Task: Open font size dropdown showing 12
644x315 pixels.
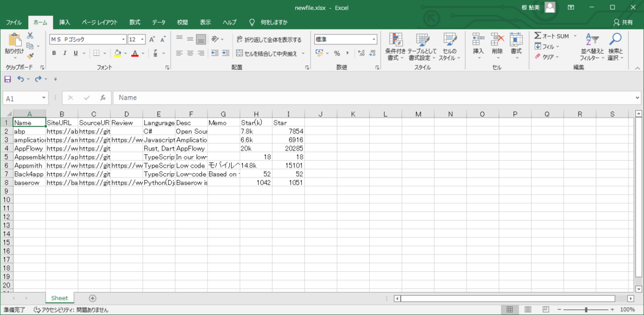Action: (x=142, y=39)
